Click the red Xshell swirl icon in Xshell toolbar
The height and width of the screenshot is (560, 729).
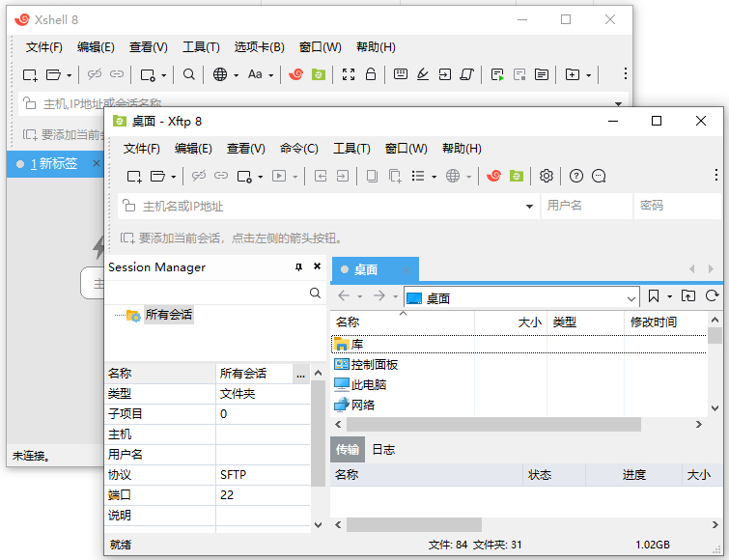point(295,74)
